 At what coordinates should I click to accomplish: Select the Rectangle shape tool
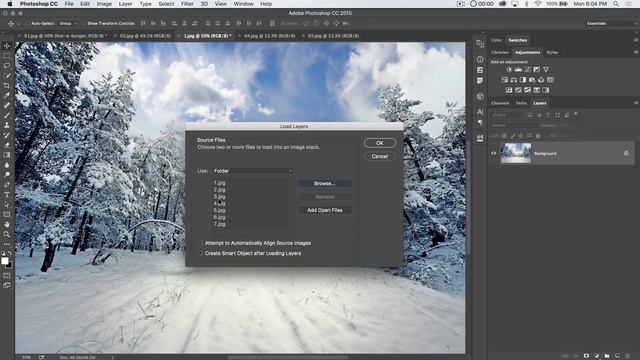[x=7, y=214]
